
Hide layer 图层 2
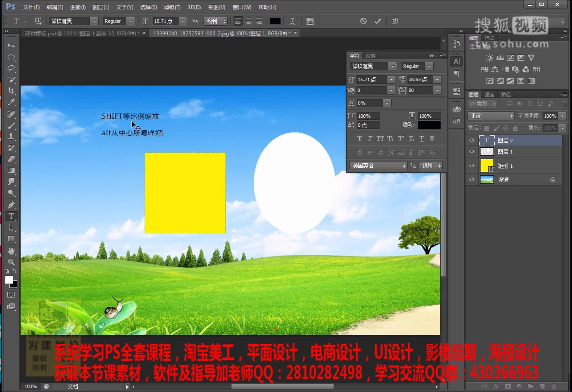[472, 140]
